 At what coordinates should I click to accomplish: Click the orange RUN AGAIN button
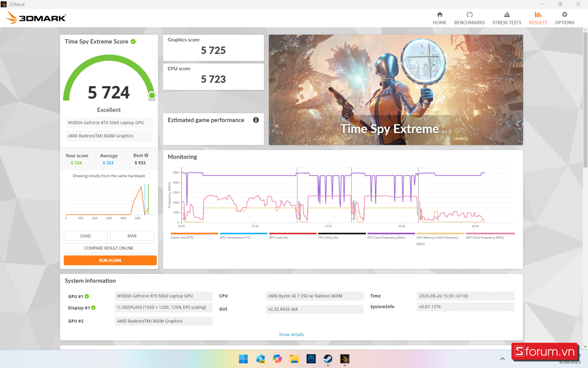pyautogui.click(x=110, y=261)
